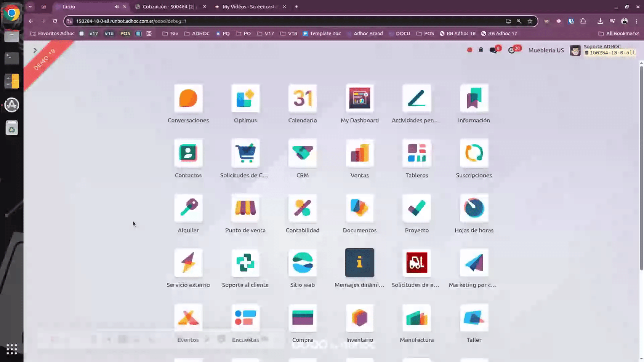Screen dimensions: 644x362
Task: Open the Hojas de horas app
Action: (x=474, y=208)
